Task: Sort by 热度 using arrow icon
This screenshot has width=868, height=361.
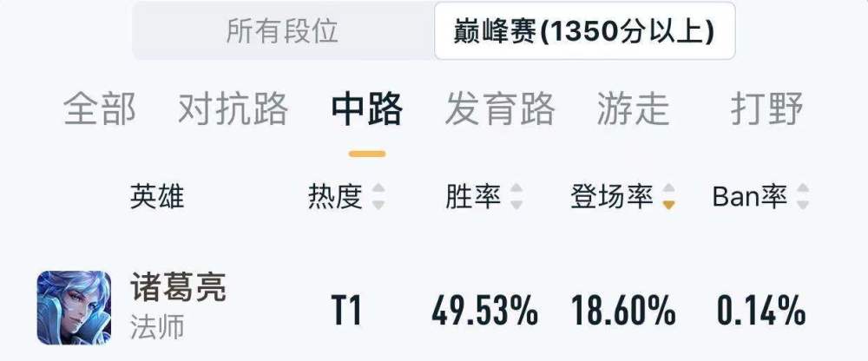Action: (378, 197)
